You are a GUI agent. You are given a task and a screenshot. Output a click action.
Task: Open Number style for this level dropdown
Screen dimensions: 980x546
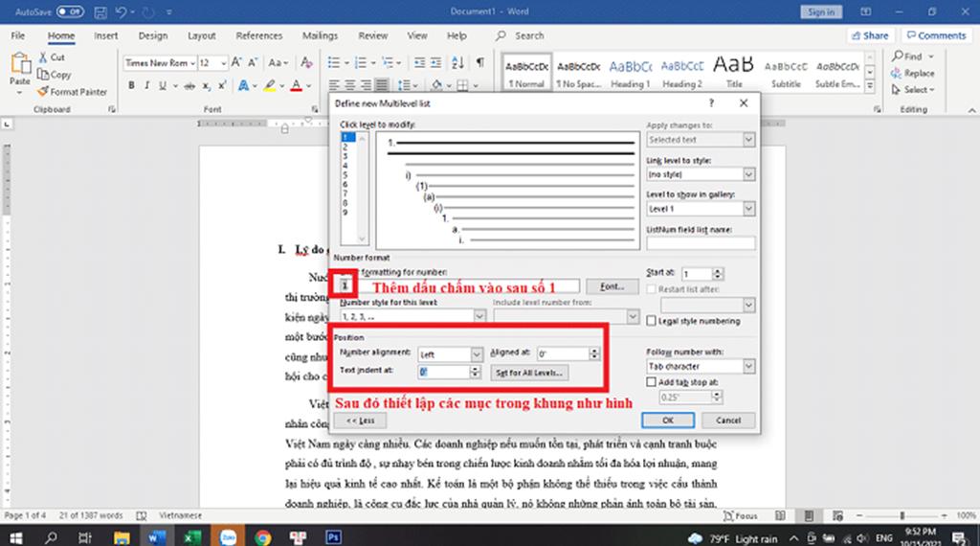click(479, 316)
